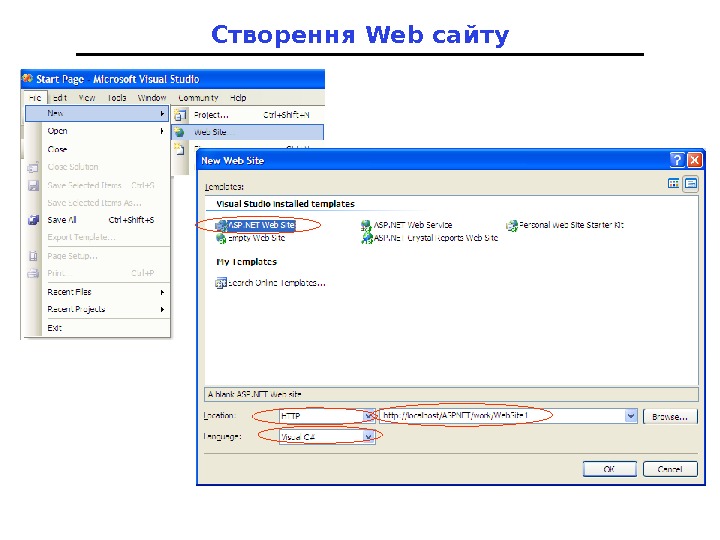Open the Window menu
The image size is (720, 540).
click(x=152, y=98)
